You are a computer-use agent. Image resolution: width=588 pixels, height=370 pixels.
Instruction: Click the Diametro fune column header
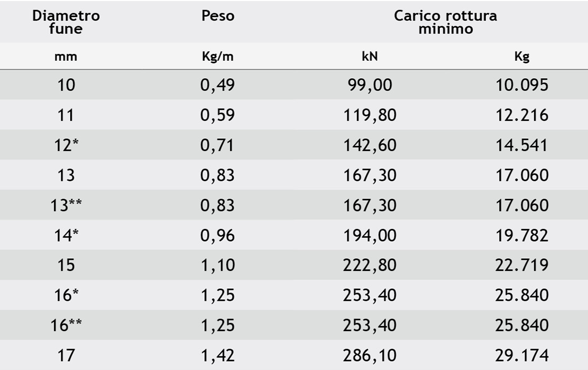[66, 23]
